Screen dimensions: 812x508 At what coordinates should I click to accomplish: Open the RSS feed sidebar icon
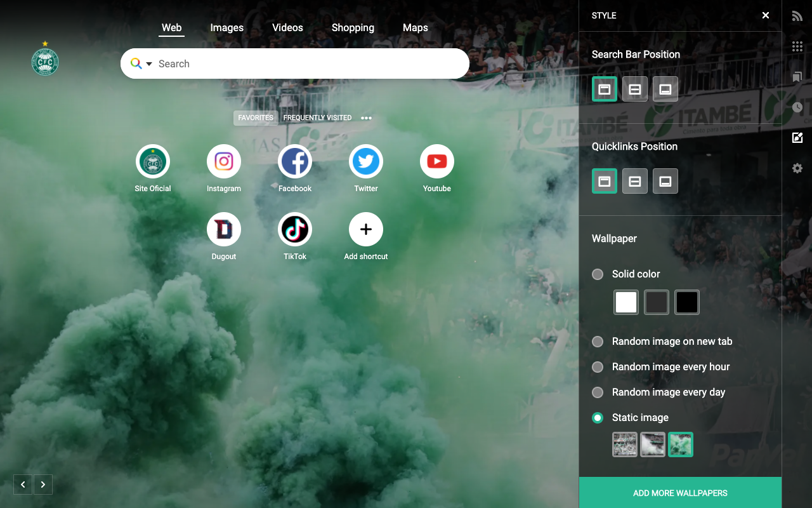[x=797, y=16]
